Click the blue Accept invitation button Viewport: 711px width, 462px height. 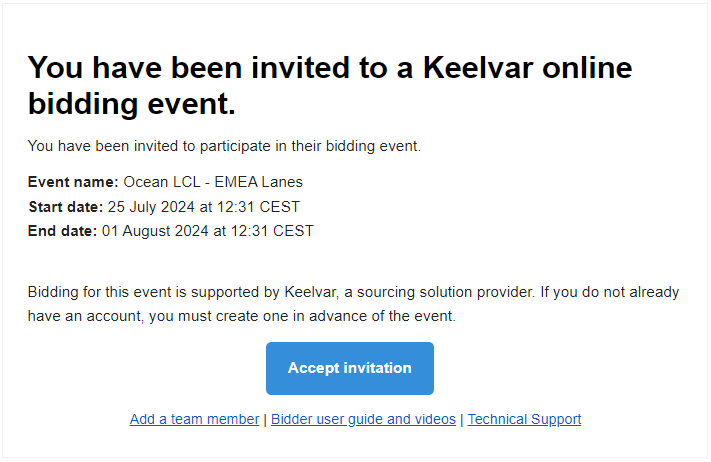pyautogui.click(x=350, y=368)
